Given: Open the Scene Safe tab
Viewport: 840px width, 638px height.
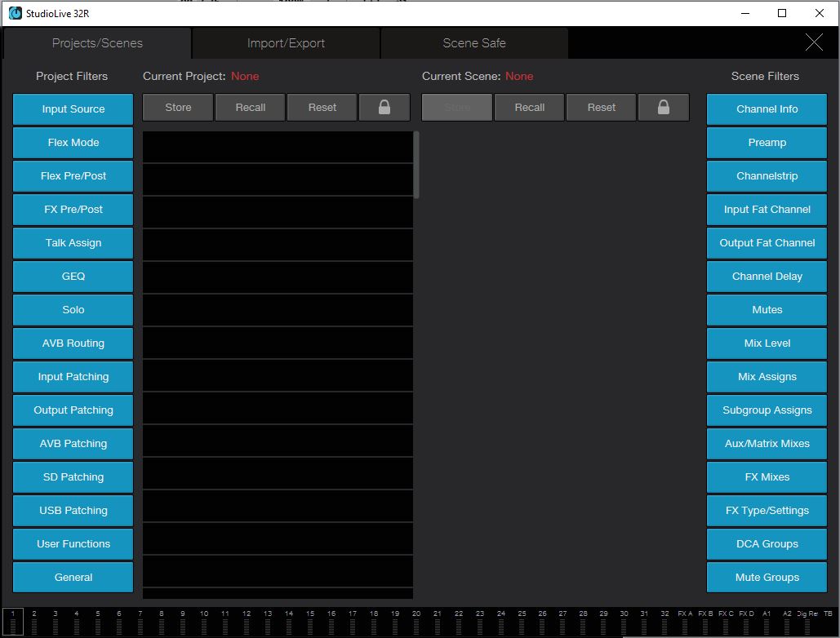Looking at the screenshot, I should tap(474, 43).
